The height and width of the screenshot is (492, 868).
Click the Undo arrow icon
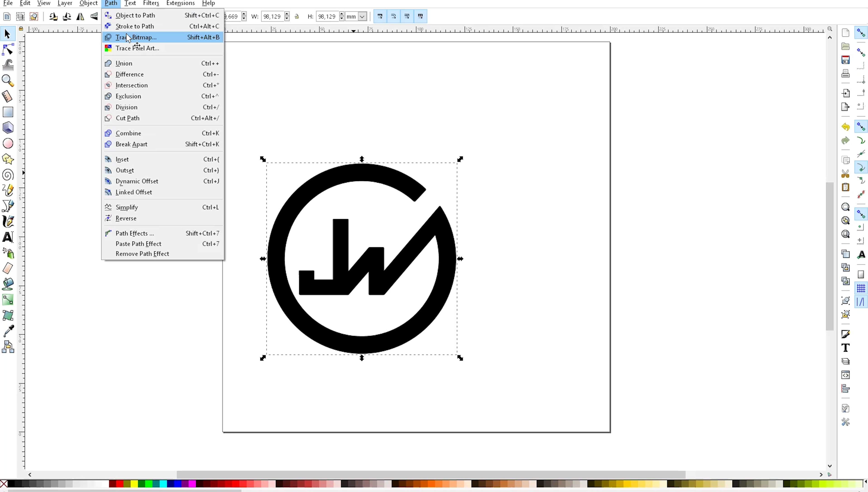(x=845, y=127)
